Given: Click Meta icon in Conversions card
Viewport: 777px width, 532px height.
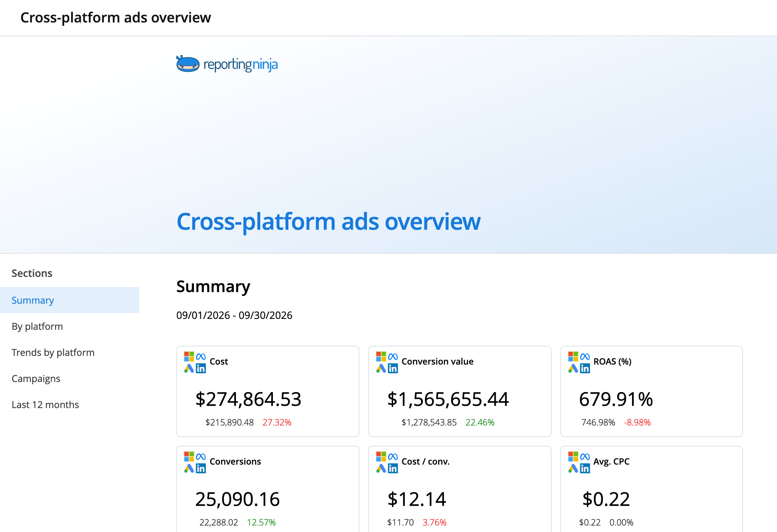Looking at the screenshot, I should [x=201, y=457].
